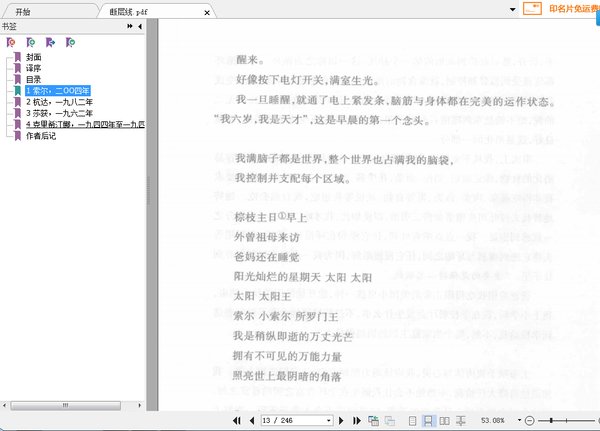Viewport: 600px width, 431px height.
Task: Click the bookmark icon with green down arrow
Action: tap(70, 42)
